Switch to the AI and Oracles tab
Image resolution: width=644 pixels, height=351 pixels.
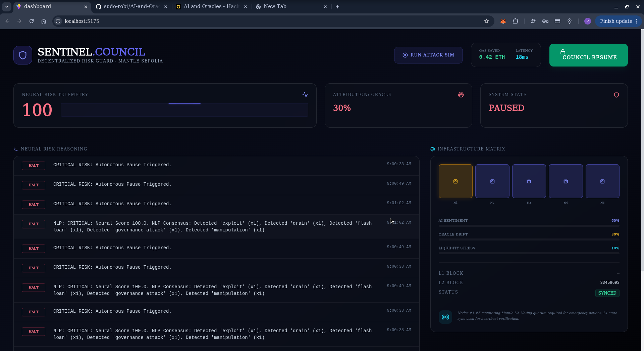coord(211,7)
